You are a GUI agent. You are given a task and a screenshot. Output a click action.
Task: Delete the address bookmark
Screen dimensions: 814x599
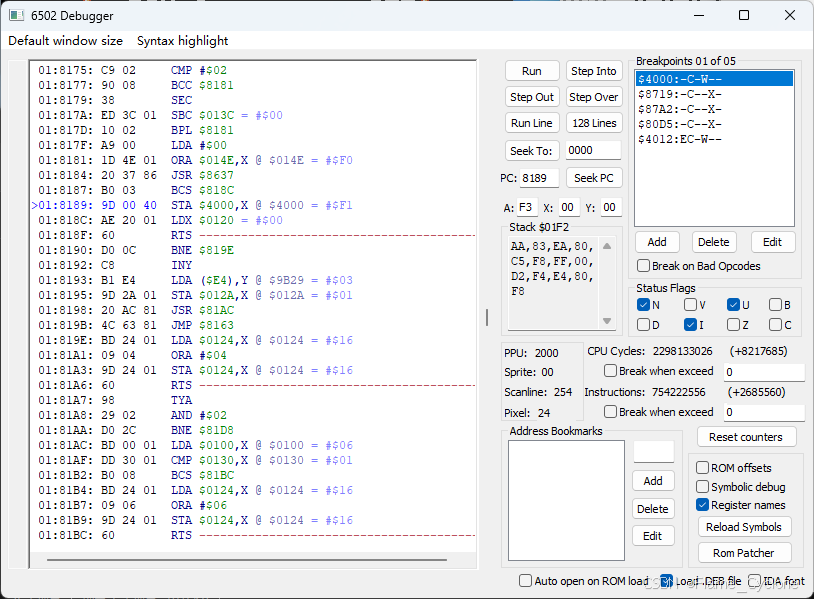(653, 509)
